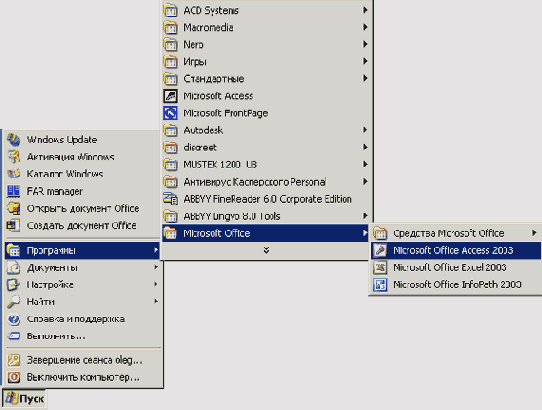
Task: Click the Открыть документ Office icon
Action: coord(14,208)
